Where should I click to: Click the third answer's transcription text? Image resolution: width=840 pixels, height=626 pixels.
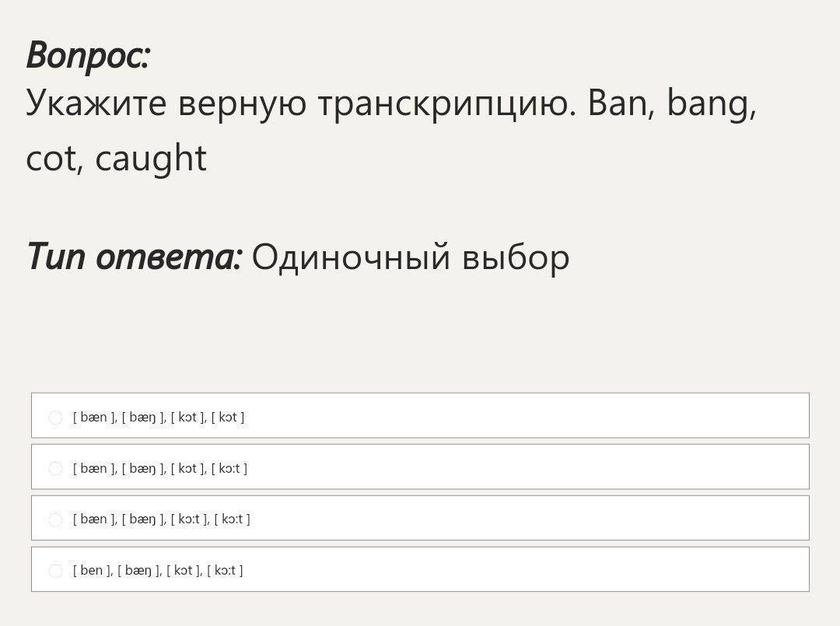tap(162, 519)
